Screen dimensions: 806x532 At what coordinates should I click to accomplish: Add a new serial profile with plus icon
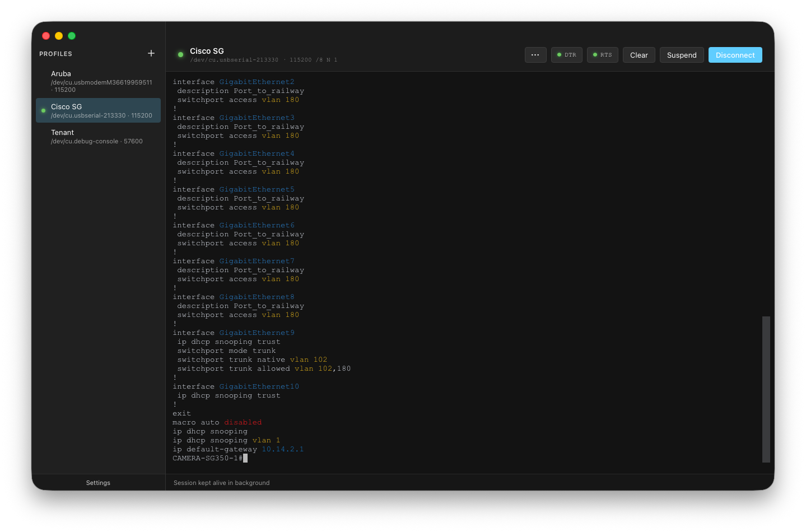[x=151, y=53]
